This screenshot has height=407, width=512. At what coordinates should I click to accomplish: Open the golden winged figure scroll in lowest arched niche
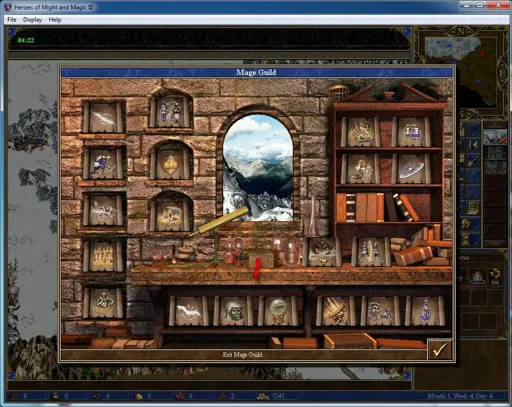170,215
